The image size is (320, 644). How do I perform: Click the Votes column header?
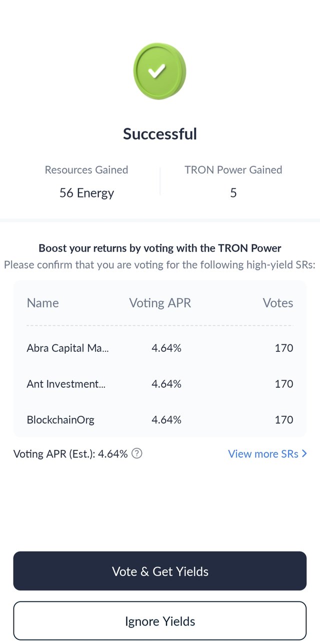[x=278, y=303]
